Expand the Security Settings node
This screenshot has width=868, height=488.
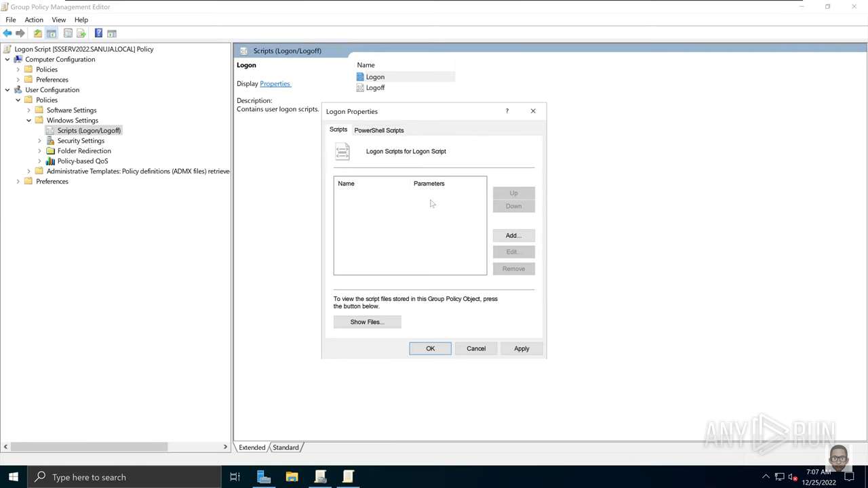[x=40, y=140]
